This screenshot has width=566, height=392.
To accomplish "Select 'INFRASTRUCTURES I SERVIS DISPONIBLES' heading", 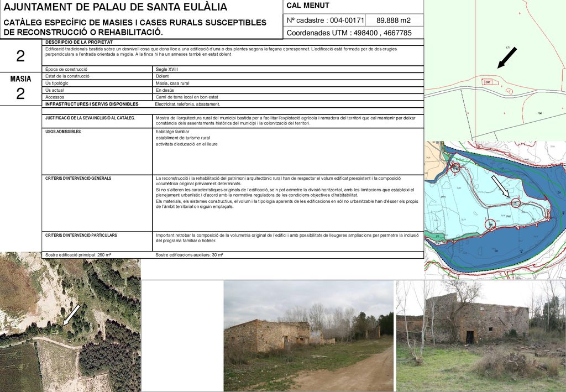I will [x=92, y=104].
